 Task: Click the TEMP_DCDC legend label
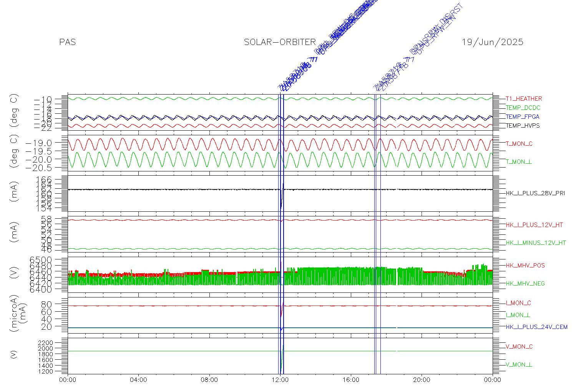point(523,108)
